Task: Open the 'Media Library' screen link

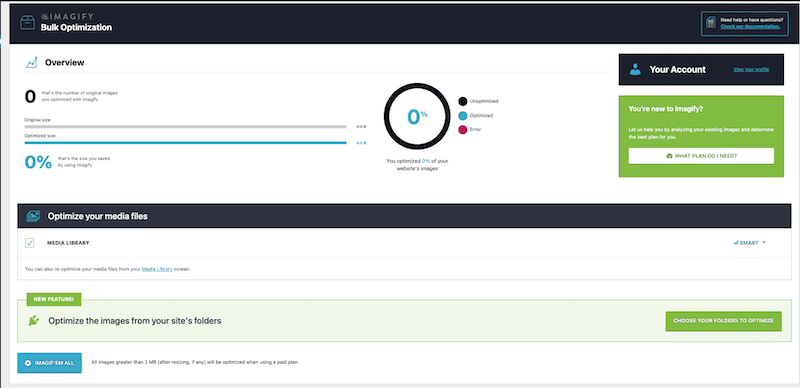Action: coord(157,269)
